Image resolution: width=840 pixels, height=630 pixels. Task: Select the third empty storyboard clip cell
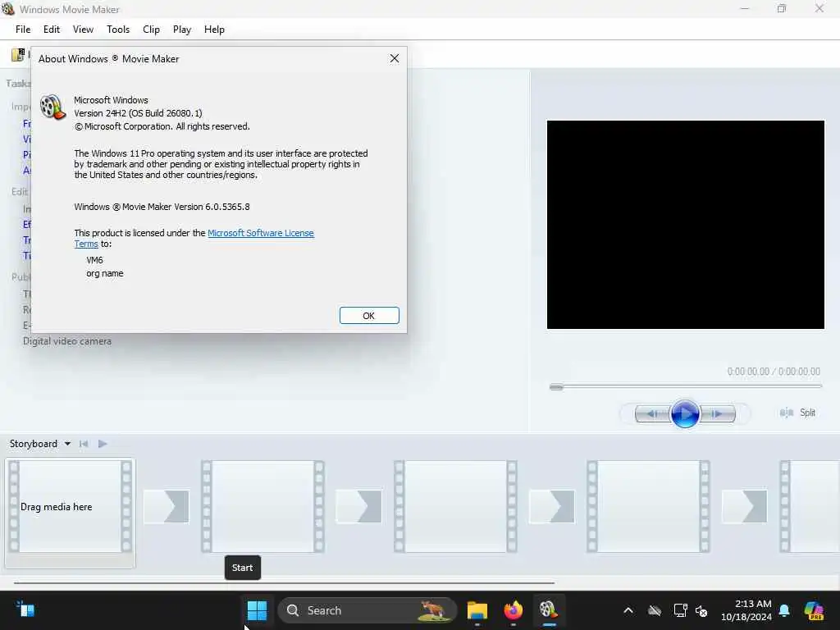455,506
